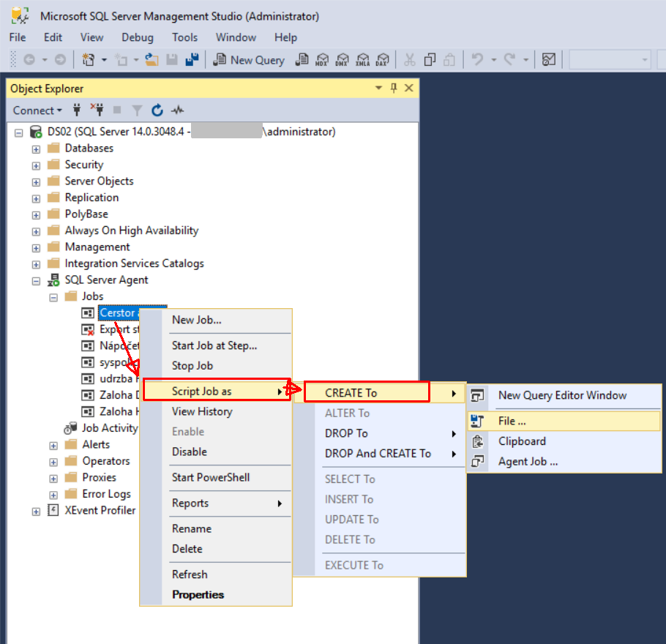666x644 pixels.
Task: Open the Object Explorer window position dropdown
Action: click(378, 88)
